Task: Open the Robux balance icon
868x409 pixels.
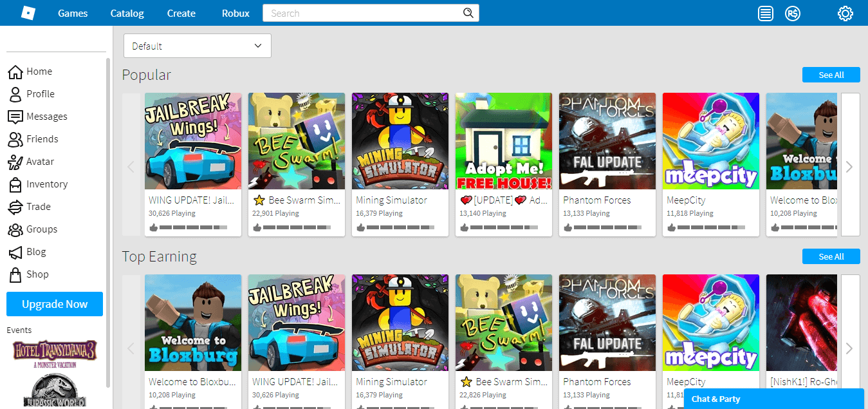Action: point(793,13)
